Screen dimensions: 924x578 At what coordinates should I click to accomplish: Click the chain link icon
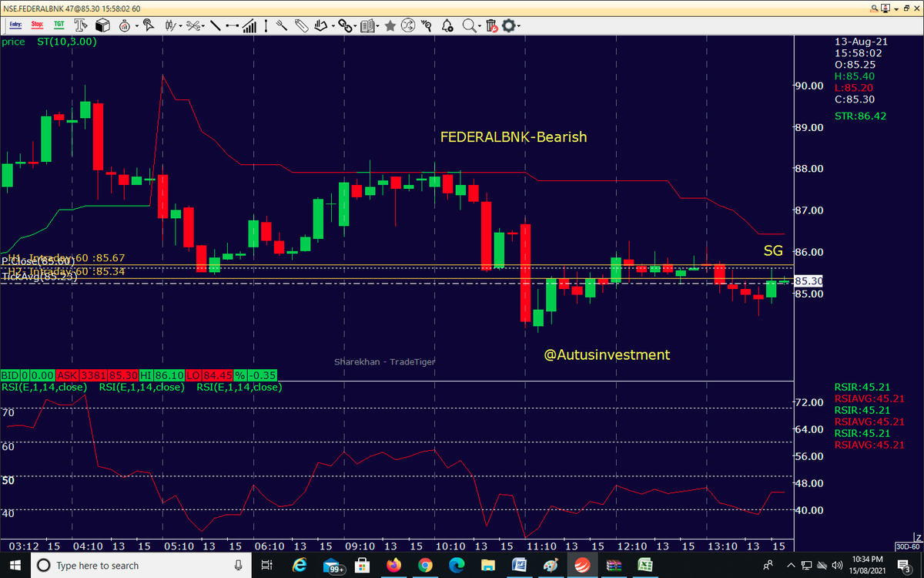(x=345, y=25)
